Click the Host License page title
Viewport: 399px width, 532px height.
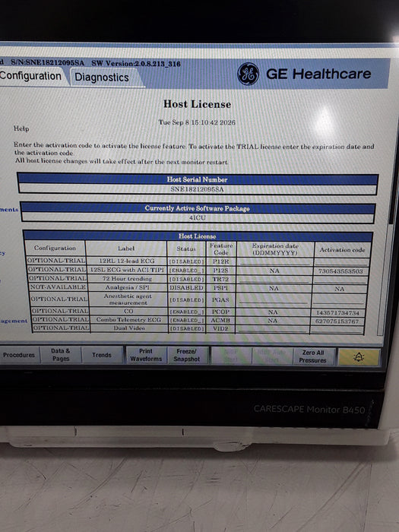point(197,104)
